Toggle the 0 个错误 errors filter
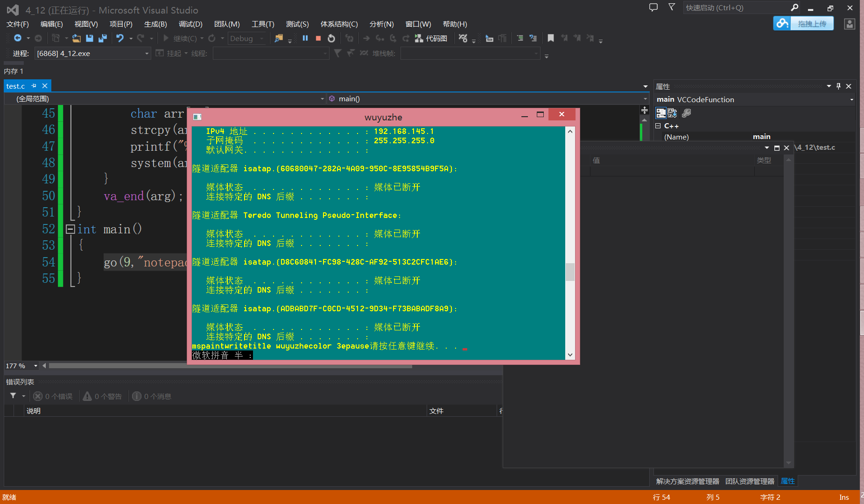Screen dimensions: 864x504 click(x=53, y=396)
